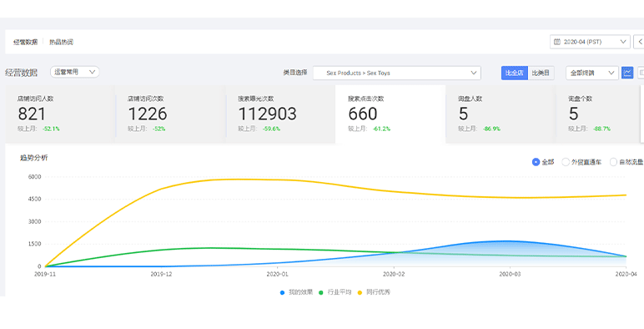644x329 pixels.
Task: Open the 运营常用 dropdown
Action: [x=75, y=72]
